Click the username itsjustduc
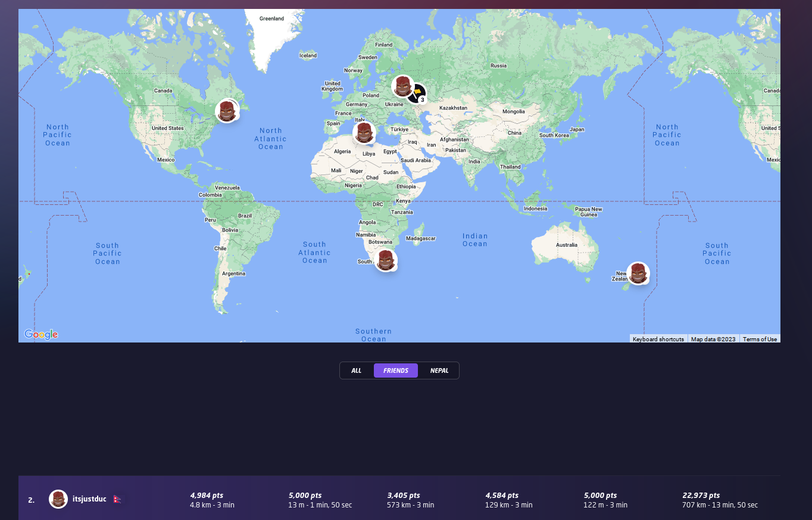 tap(89, 499)
